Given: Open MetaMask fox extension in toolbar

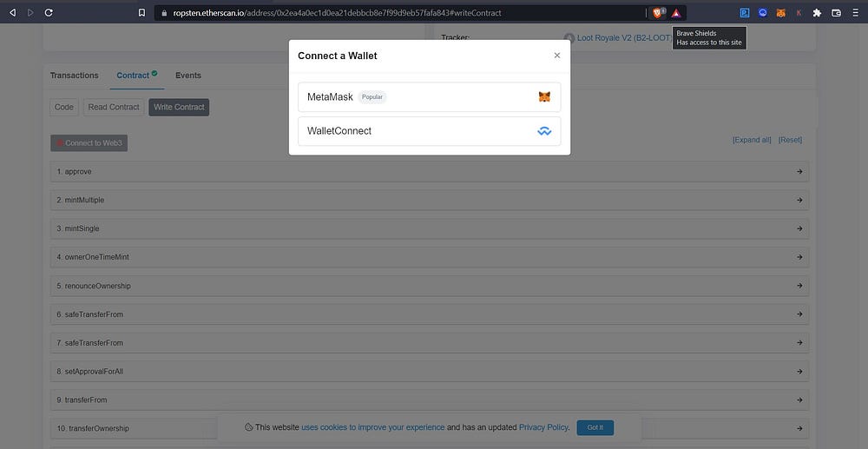Looking at the screenshot, I should click(x=780, y=13).
